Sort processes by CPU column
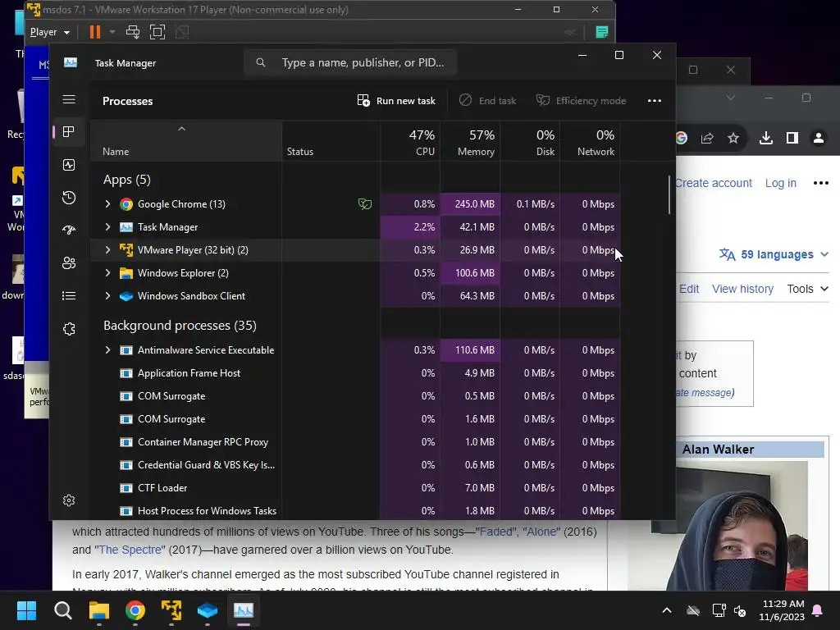Viewport: 840px width, 630px height. click(x=410, y=142)
